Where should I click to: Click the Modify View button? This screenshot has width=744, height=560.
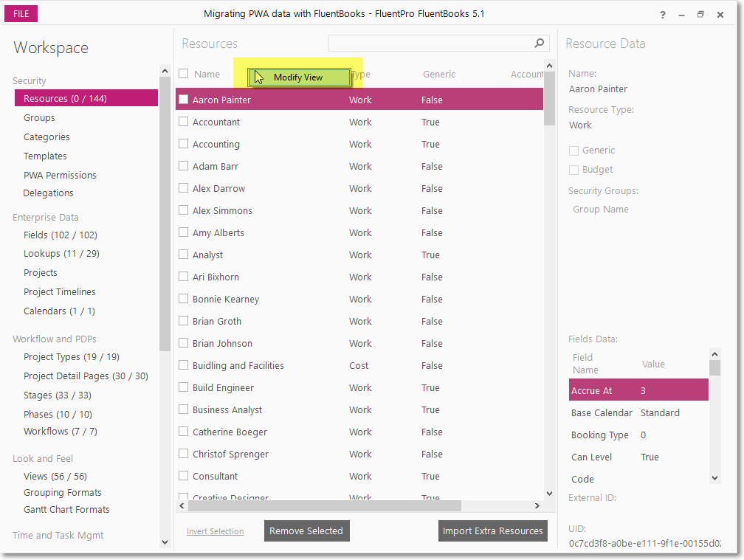(x=299, y=77)
